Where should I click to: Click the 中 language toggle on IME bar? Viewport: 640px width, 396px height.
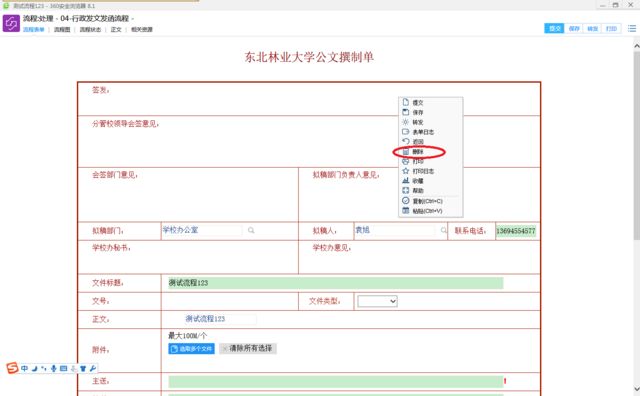tap(24, 368)
